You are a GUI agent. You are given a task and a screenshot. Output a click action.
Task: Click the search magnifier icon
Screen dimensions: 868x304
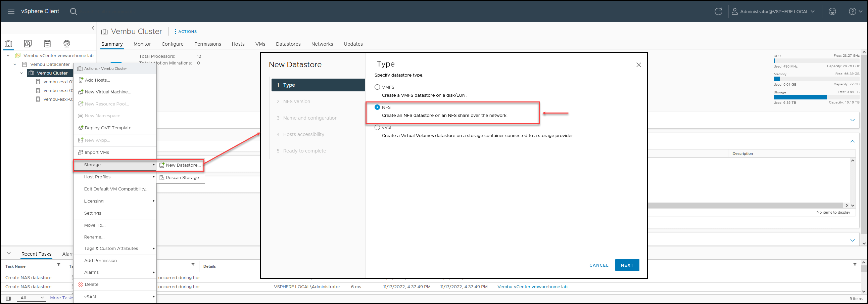74,11
